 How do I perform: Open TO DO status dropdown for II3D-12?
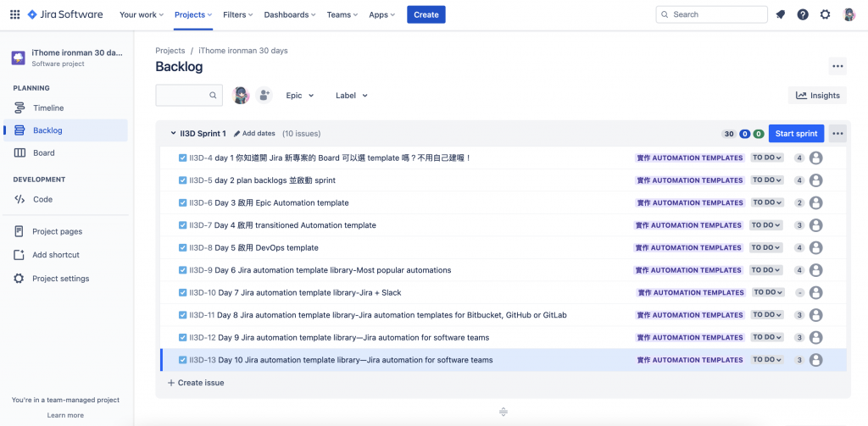(x=766, y=337)
